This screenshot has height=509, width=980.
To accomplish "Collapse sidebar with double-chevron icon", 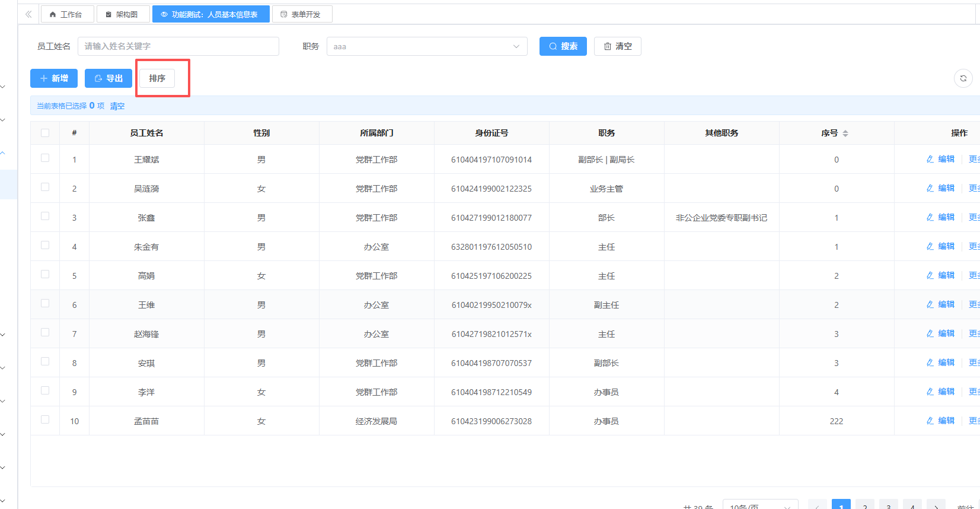I will [x=28, y=14].
